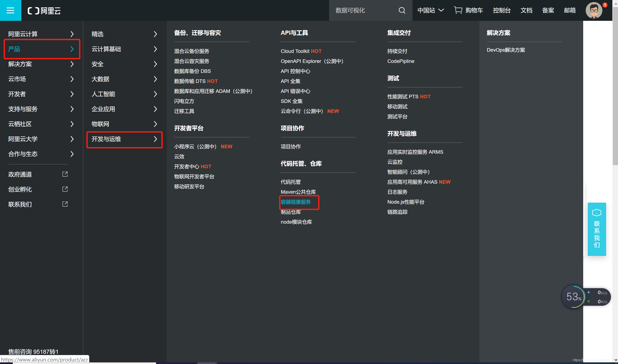Open the Cloud Toolkit link
Image resolution: width=618 pixels, height=364 pixels.
(x=295, y=51)
